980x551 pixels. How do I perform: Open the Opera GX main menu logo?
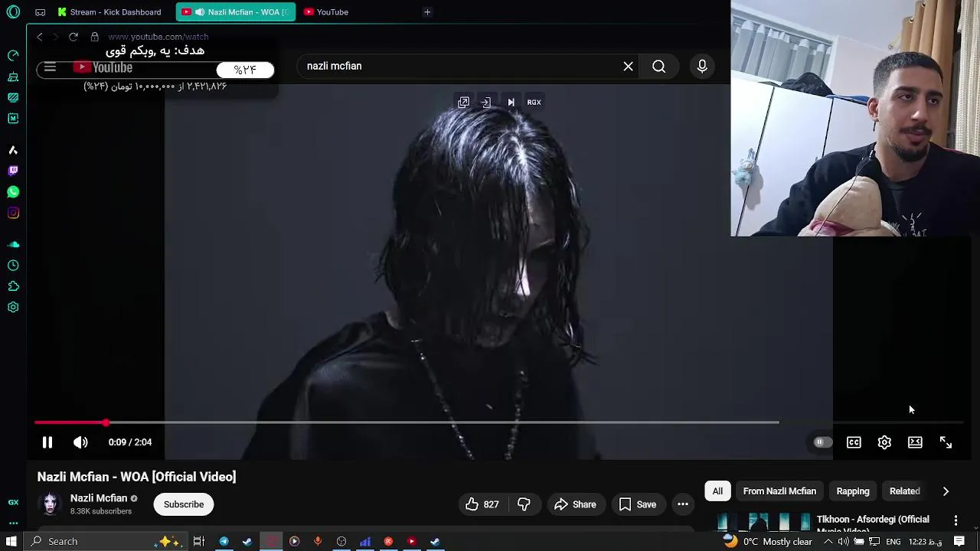(13, 12)
